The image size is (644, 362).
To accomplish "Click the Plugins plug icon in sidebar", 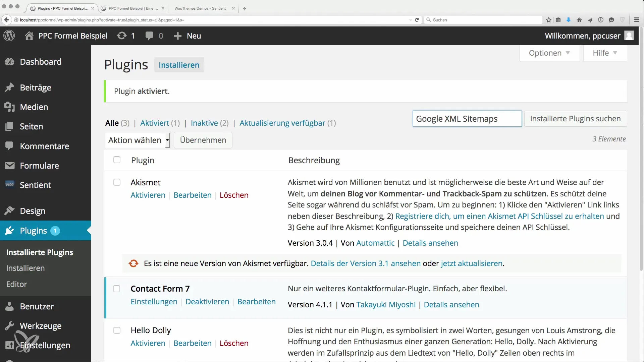I will [9, 231].
